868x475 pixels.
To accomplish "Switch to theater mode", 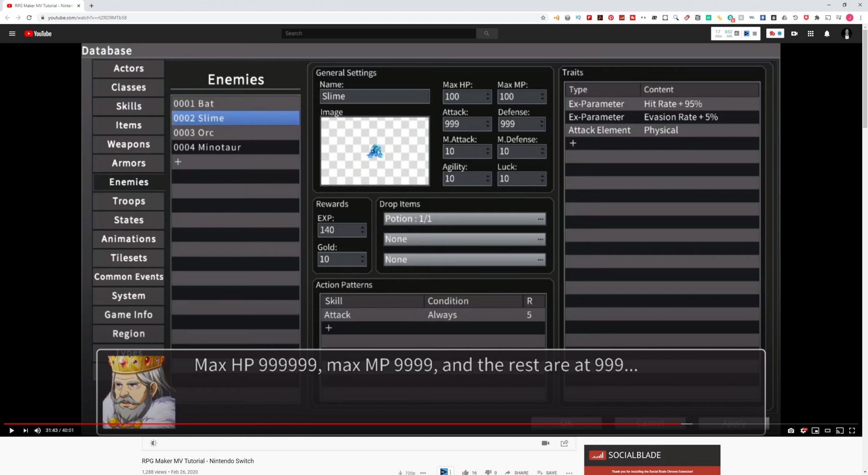I will coord(827,431).
